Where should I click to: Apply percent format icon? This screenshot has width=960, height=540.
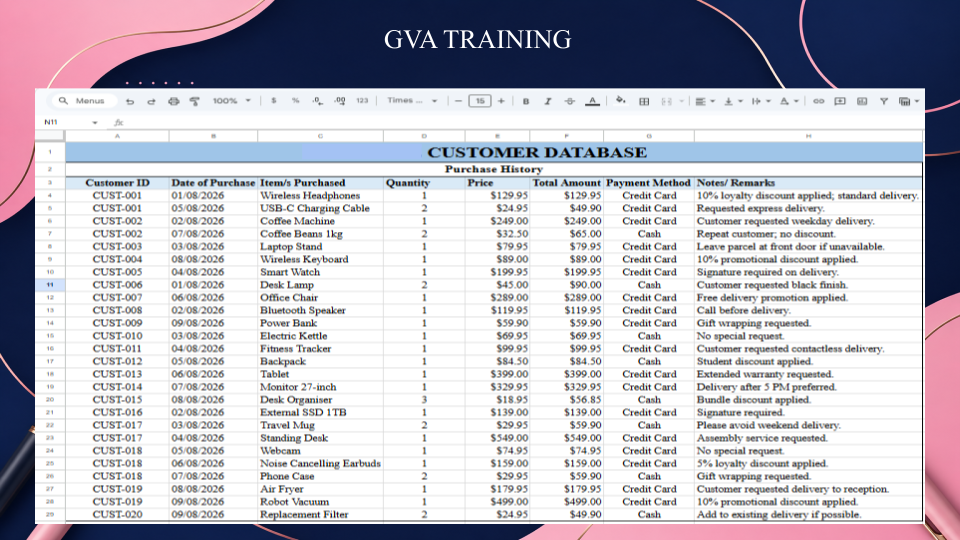[295, 101]
